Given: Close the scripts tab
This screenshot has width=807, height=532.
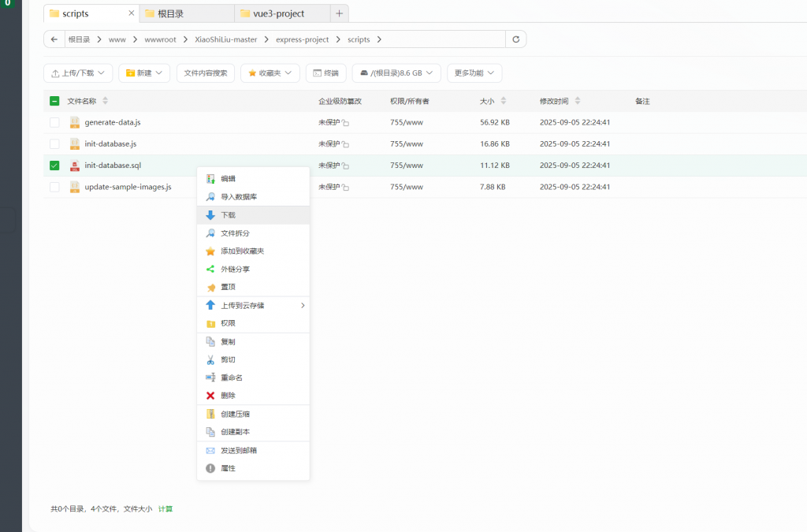Looking at the screenshot, I should pos(131,13).
